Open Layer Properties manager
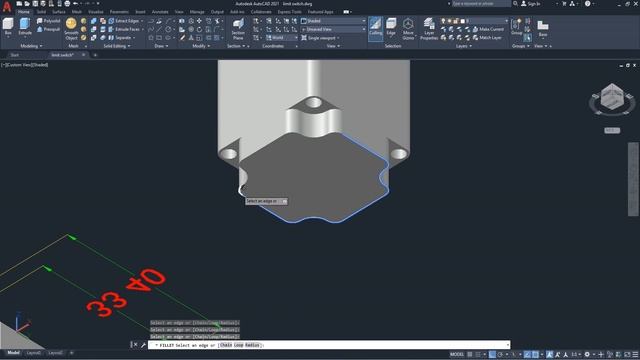The image size is (640, 360). click(429, 29)
